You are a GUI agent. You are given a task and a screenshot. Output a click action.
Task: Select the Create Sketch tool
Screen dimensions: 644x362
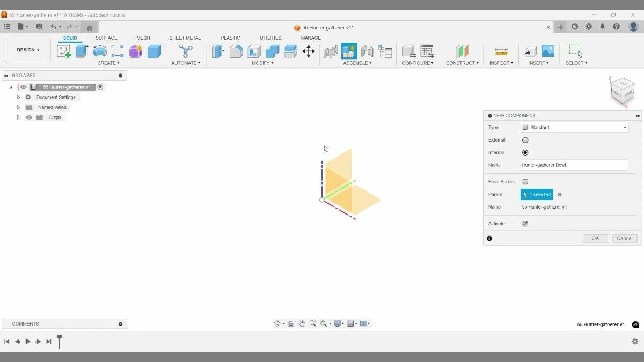(64, 51)
